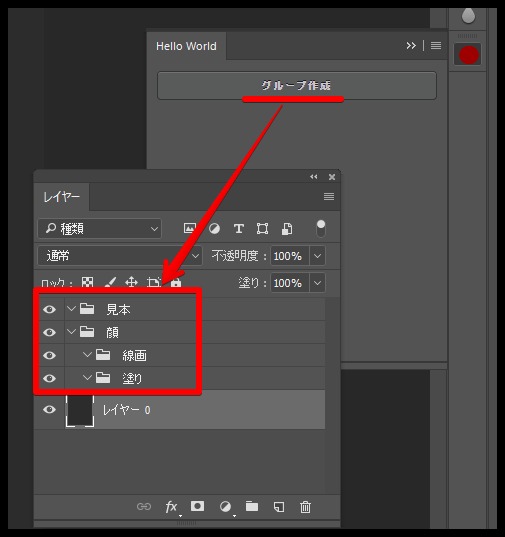Click the レイヤー 0 thumbnail
This screenshot has height=537, width=505.
click(80, 410)
